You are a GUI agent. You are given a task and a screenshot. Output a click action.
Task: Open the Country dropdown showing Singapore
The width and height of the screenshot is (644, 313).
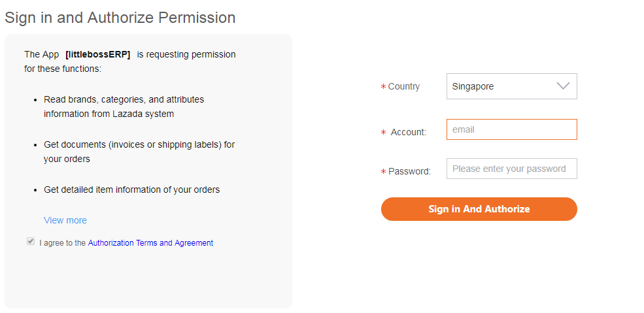500,86
